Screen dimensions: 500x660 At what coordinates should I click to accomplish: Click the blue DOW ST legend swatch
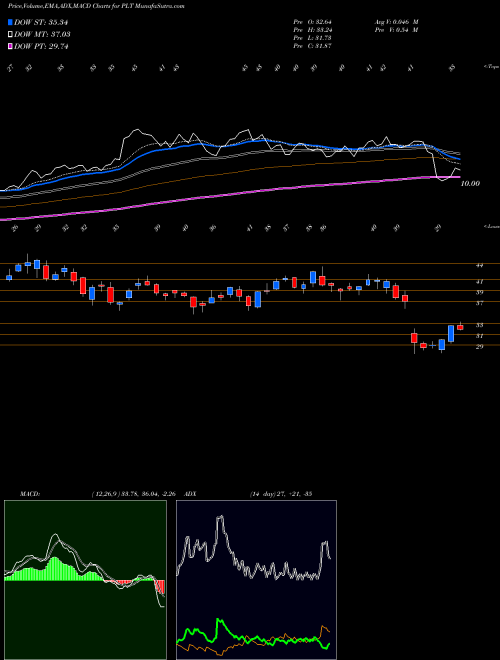[11, 22]
